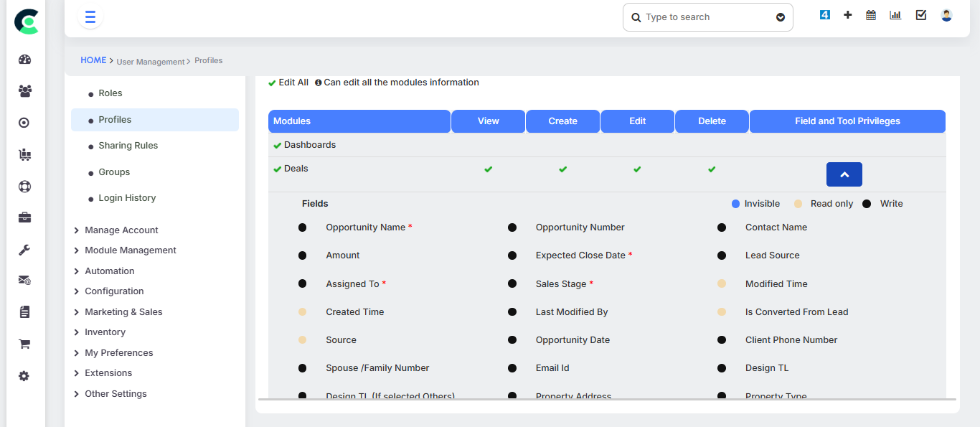Open the search box dropdown arrow
980x427 pixels.
click(x=781, y=18)
